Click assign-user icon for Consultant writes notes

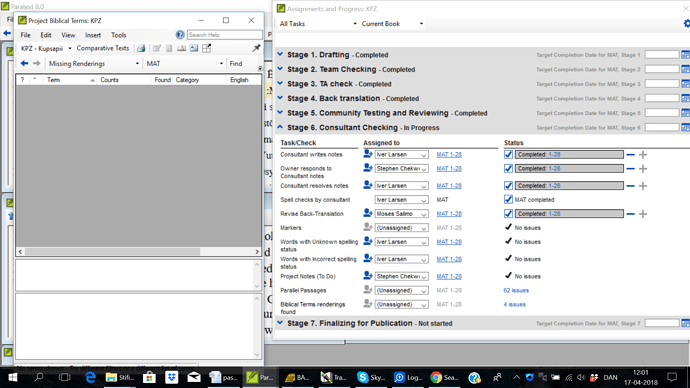coord(367,154)
